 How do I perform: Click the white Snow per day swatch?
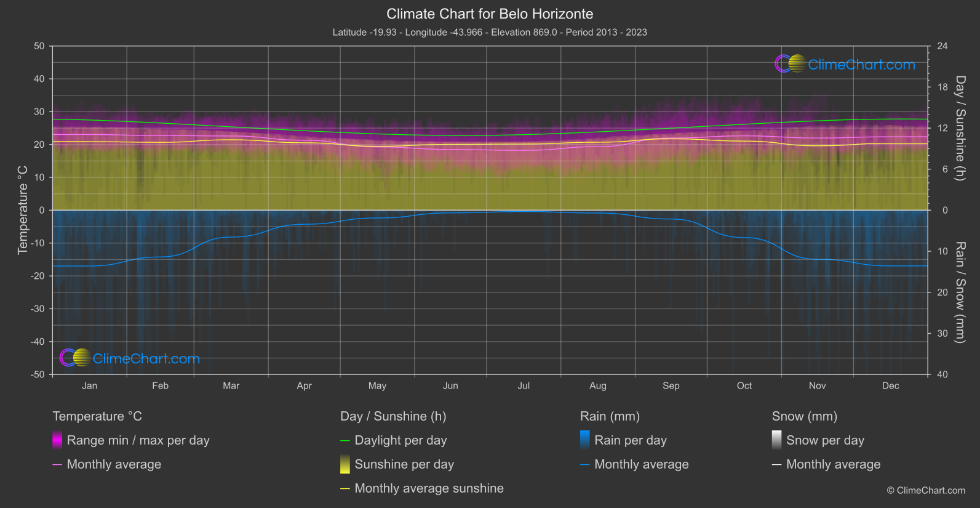click(x=777, y=440)
